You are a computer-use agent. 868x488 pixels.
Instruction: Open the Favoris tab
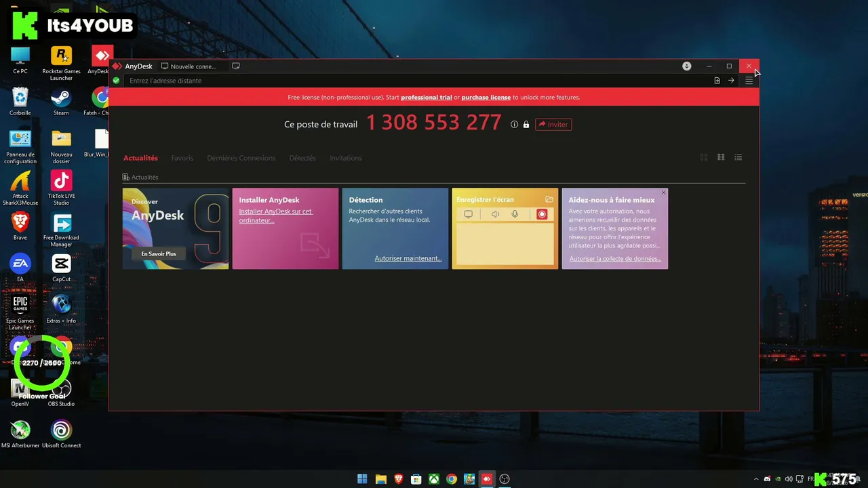click(x=182, y=158)
